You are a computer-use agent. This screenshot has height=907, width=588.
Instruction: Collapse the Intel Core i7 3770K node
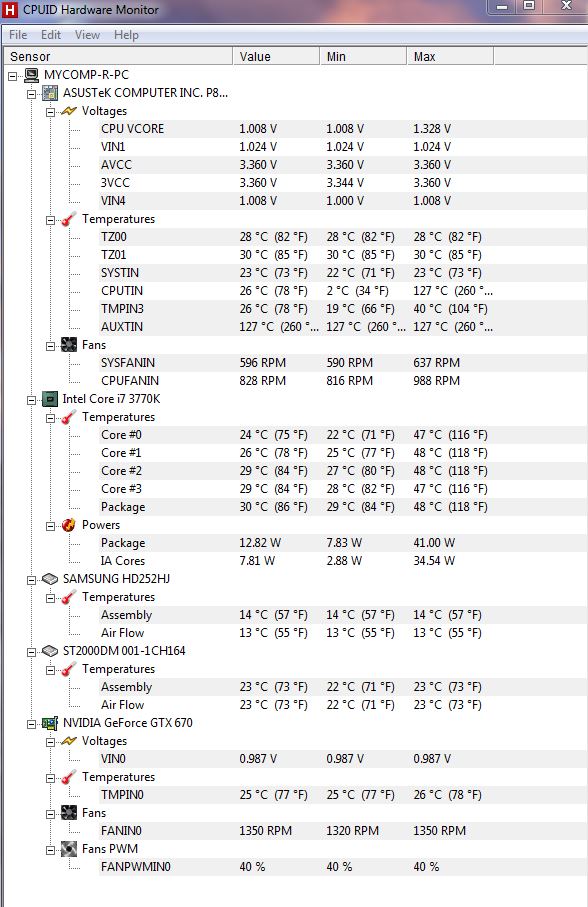[32, 399]
